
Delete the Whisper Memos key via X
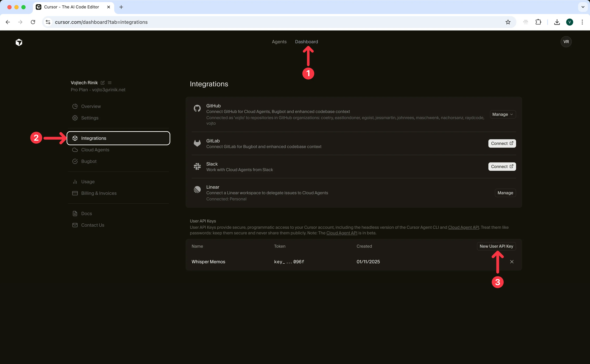click(x=512, y=262)
